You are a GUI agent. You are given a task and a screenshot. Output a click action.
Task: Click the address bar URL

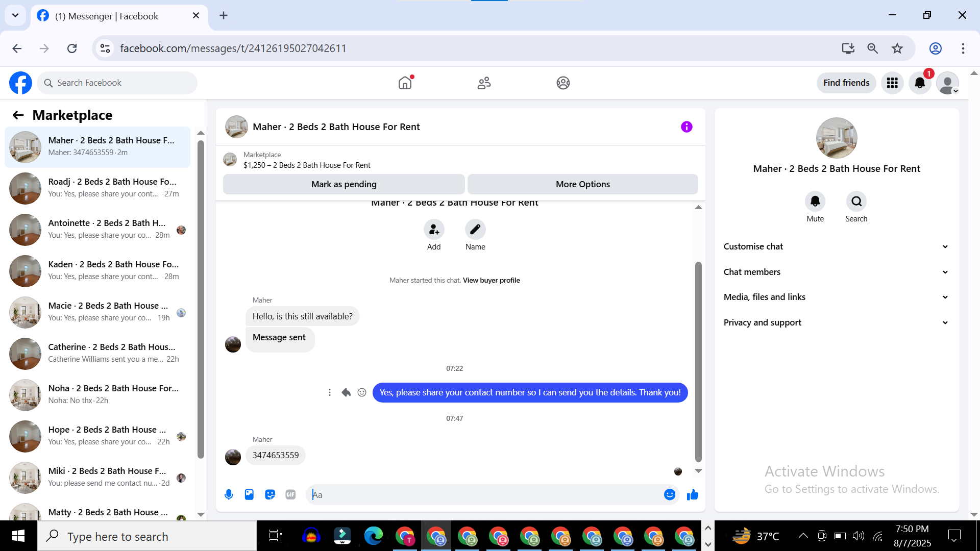click(233, 48)
